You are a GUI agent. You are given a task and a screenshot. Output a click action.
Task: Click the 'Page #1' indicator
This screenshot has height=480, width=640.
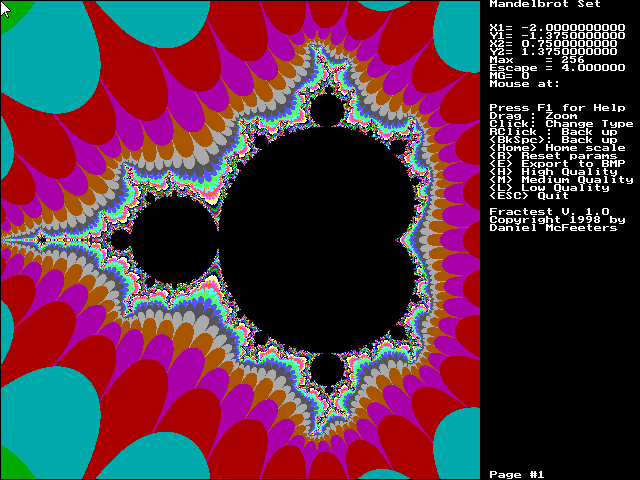tap(516, 473)
